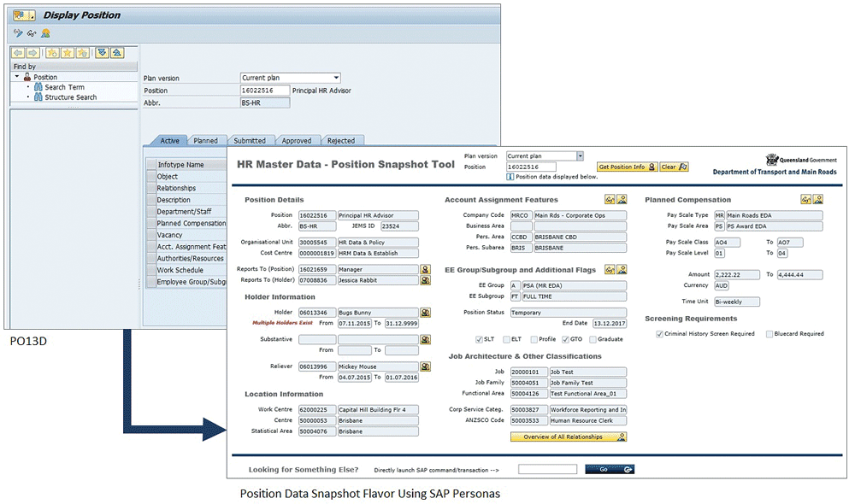Click the expand-all down arrows icon

click(102, 53)
